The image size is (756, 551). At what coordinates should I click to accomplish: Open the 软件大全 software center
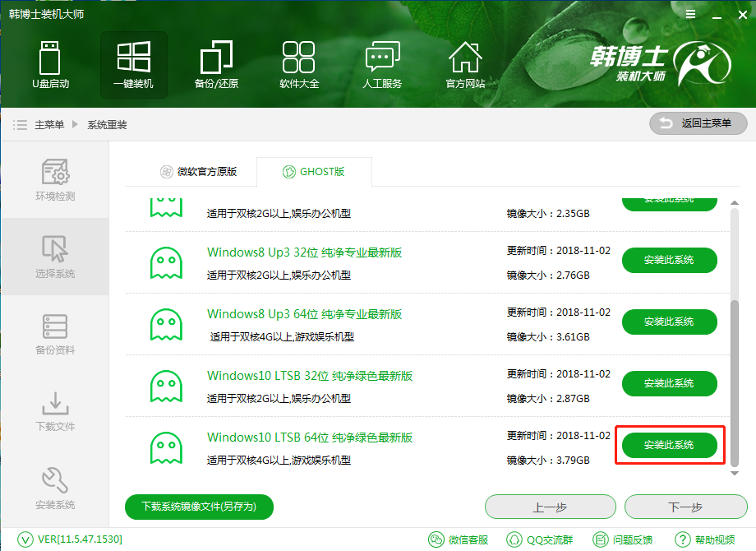pos(299,65)
